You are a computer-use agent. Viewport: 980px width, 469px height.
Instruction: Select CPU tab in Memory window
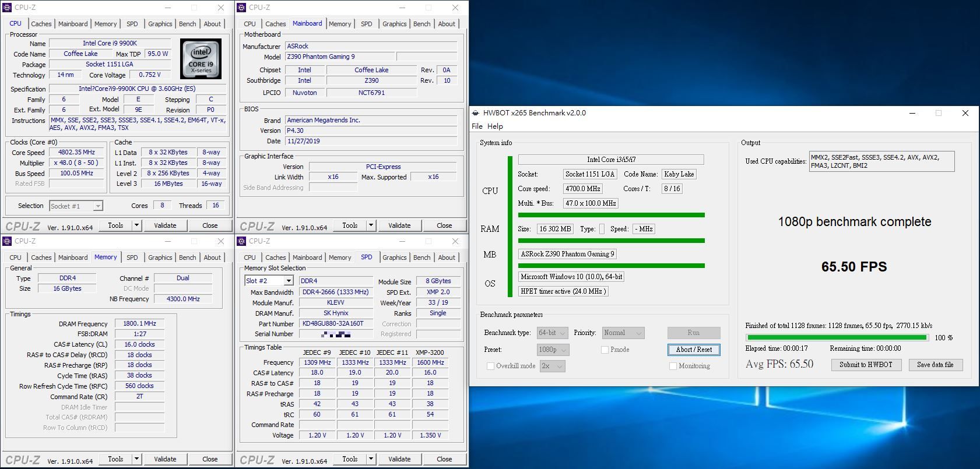(x=16, y=258)
